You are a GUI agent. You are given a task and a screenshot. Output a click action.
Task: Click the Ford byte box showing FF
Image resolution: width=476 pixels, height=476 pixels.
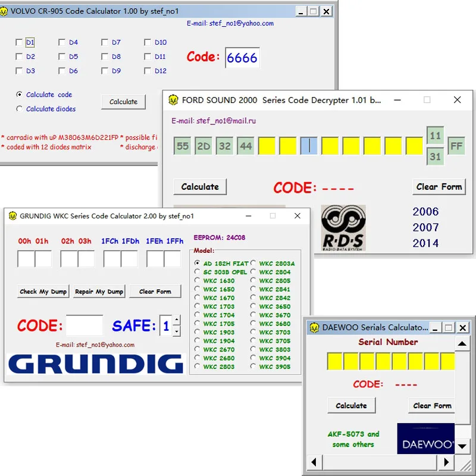(x=456, y=146)
